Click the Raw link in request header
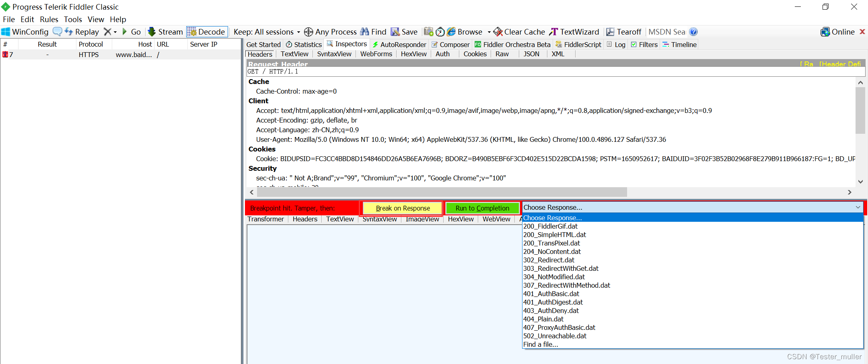868x364 pixels. 807,64
